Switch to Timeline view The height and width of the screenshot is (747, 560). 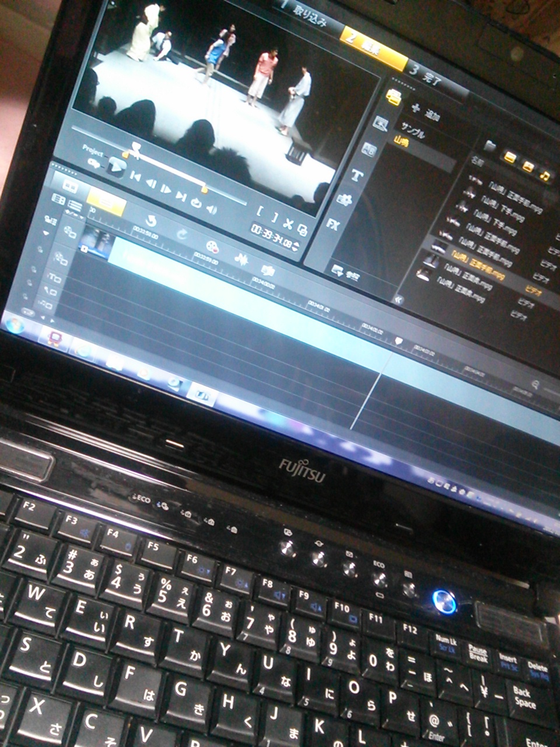coord(106,203)
